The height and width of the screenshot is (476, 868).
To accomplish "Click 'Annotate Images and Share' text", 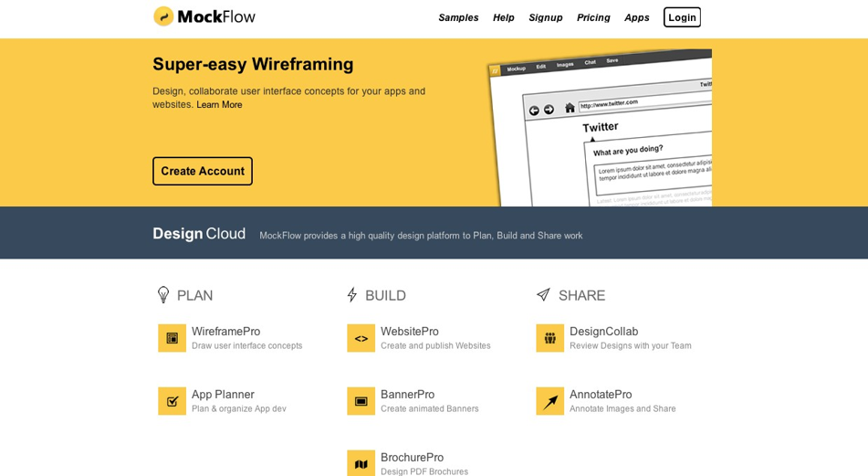I will [x=622, y=409].
